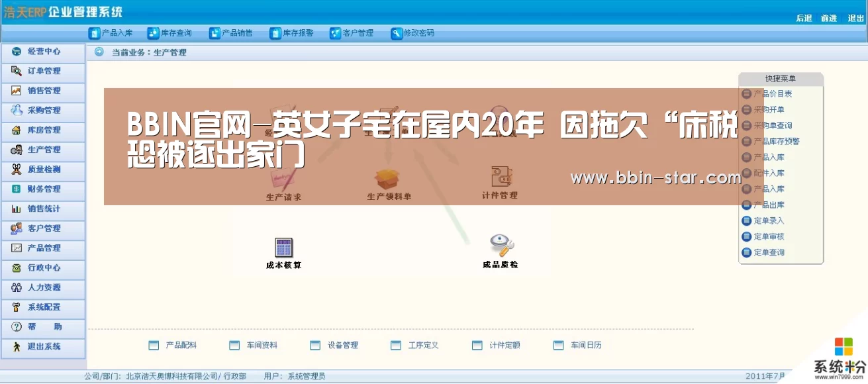Open 库存查询 from the top toolbar
The image size is (868, 384).
click(x=170, y=33)
